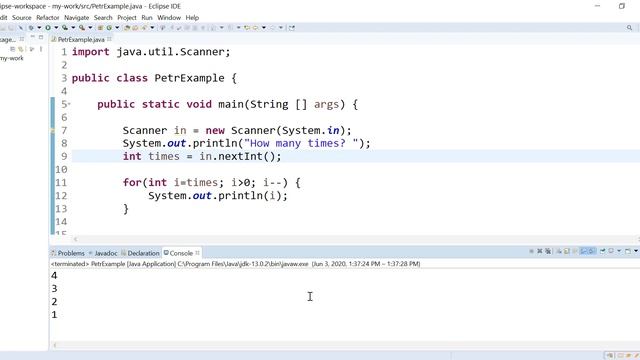Toggle Show Console on Standard Out
Screen dimensions: 640x360
pos(584,251)
